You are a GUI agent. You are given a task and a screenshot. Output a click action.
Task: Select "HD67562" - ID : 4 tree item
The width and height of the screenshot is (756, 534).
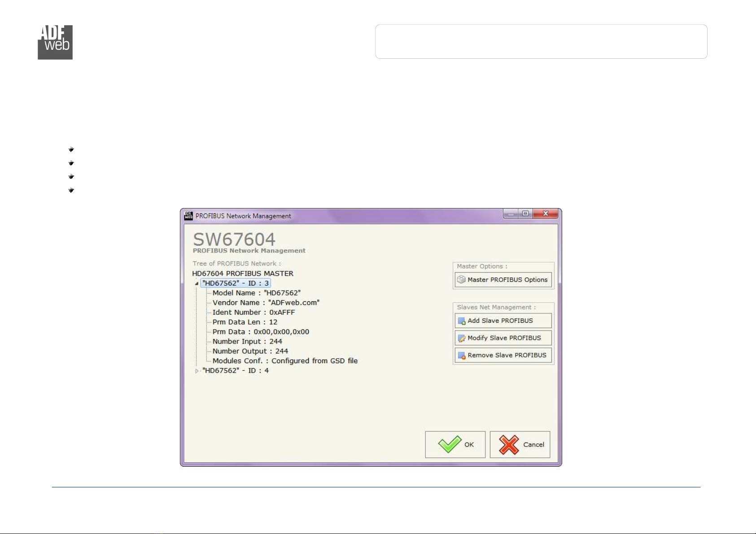point(236,371)
